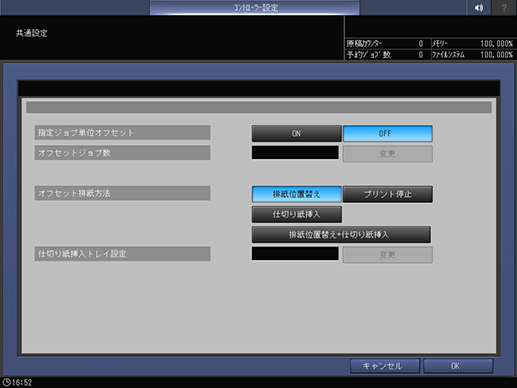Select 排紙位置替え output method
The image size is (517, 388).
(x=296, y=194)
